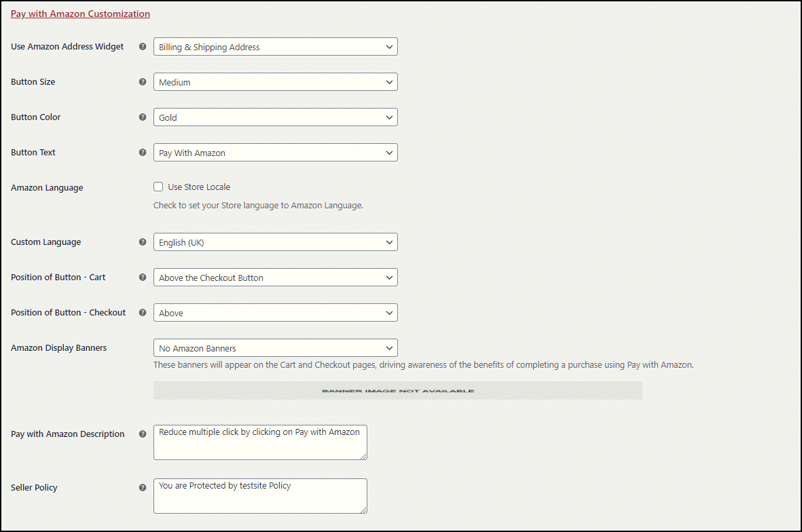The width and height of the screenshot is (802, 532).
Task: Open the Above the Checkout Button dropdown
Action: 276,278
